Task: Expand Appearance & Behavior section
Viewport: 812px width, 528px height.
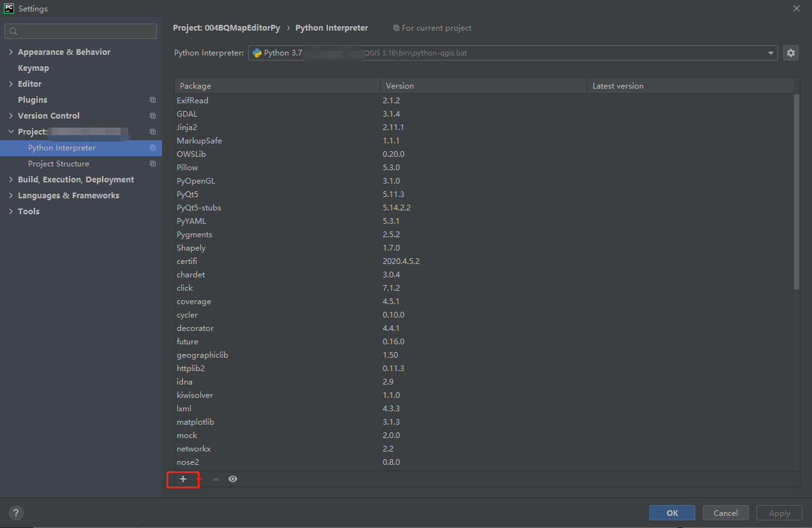Action: (11, 52)
